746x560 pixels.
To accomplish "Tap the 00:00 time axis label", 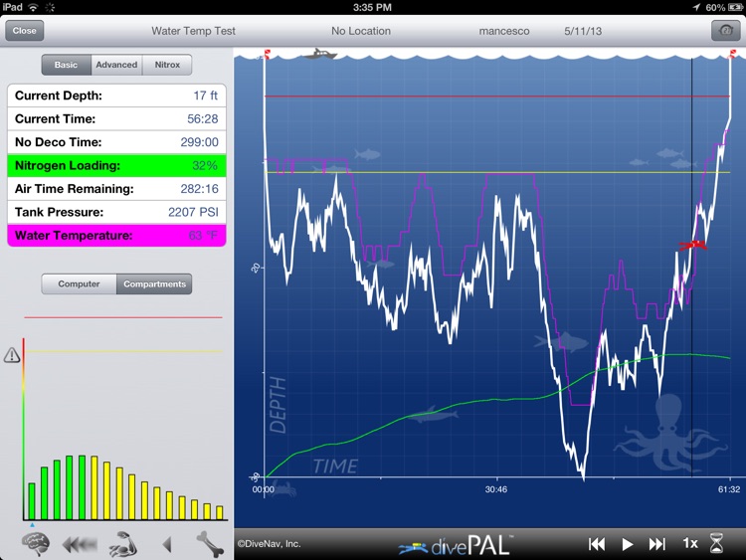I will [x=264, y=489].
